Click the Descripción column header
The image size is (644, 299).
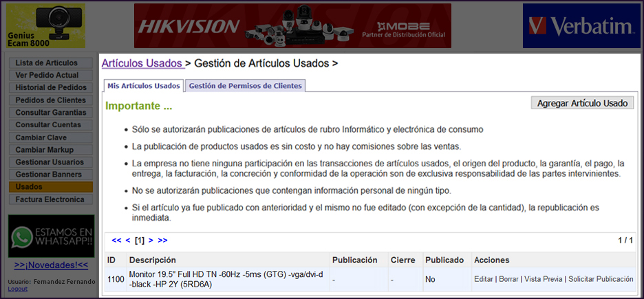pyautogui.click(x=152, y=260)
